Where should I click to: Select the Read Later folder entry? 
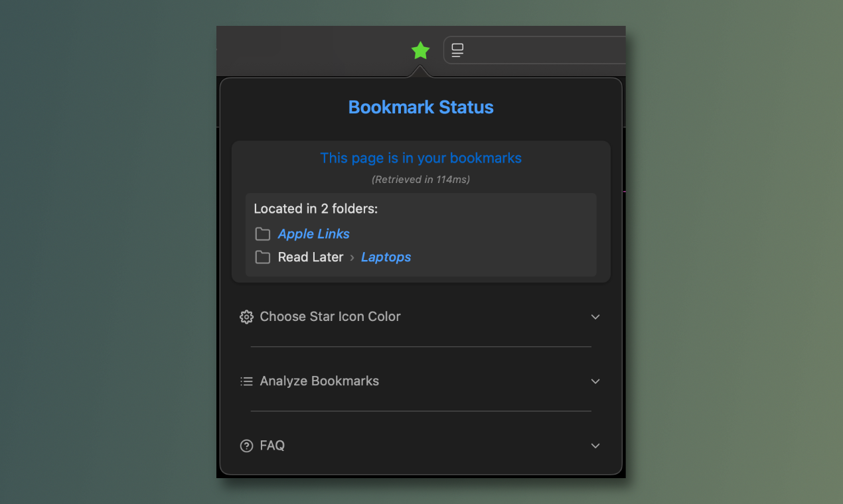(x=310, y=257)
